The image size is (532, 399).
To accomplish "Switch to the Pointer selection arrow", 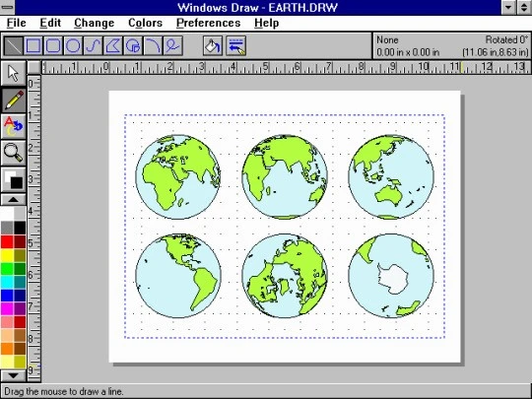I will 13,73.
